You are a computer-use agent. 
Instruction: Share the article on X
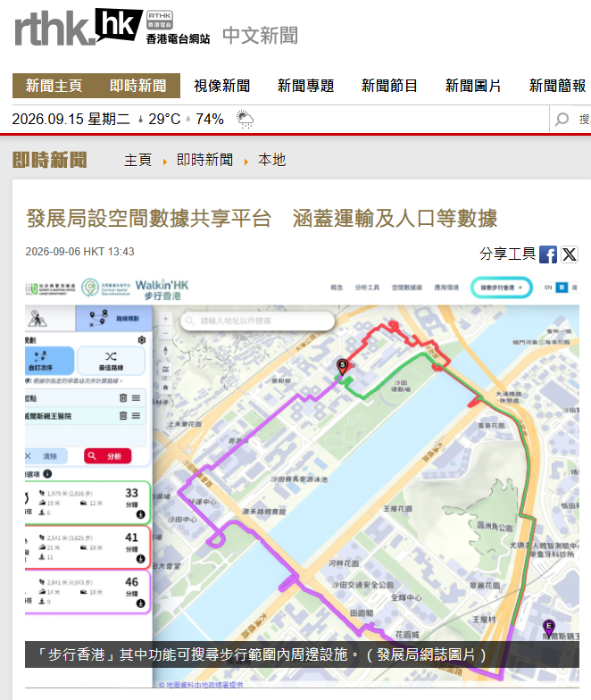(x=570, y=255)
